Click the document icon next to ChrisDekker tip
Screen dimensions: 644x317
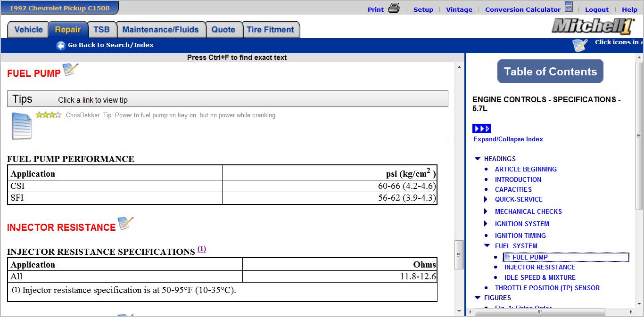(x=21, y=126)
